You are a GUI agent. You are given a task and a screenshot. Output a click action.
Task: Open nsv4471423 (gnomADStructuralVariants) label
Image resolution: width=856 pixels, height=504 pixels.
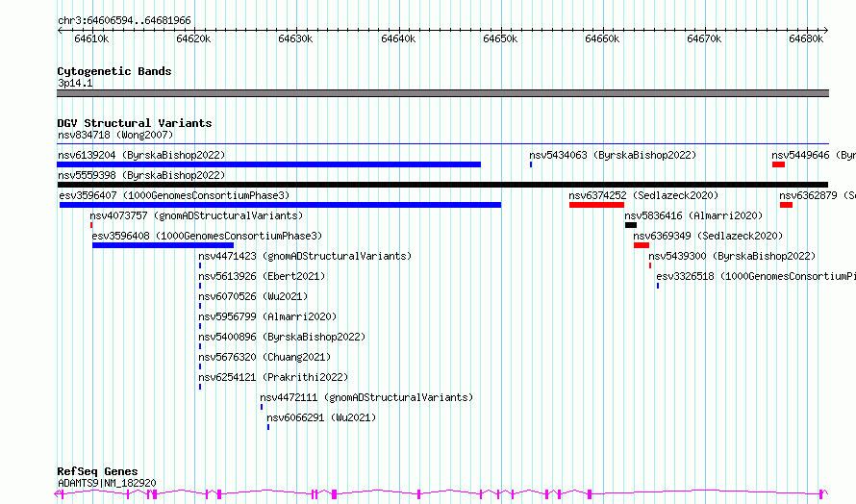(305, 256)
